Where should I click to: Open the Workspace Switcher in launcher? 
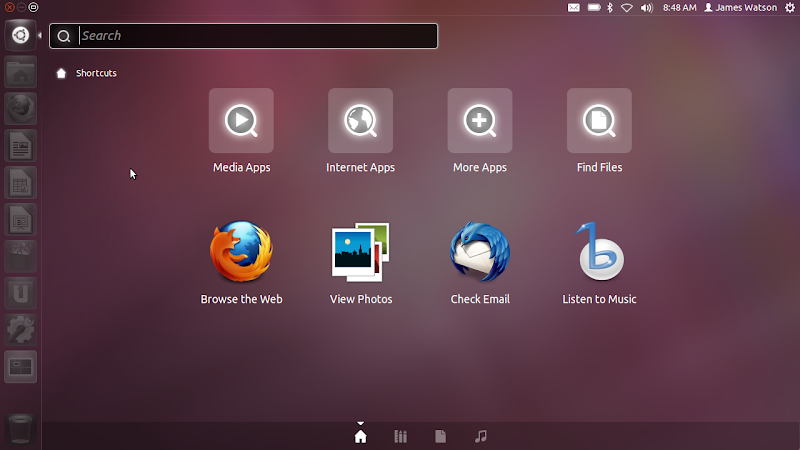pyautogui.click(x=20, y=366)
